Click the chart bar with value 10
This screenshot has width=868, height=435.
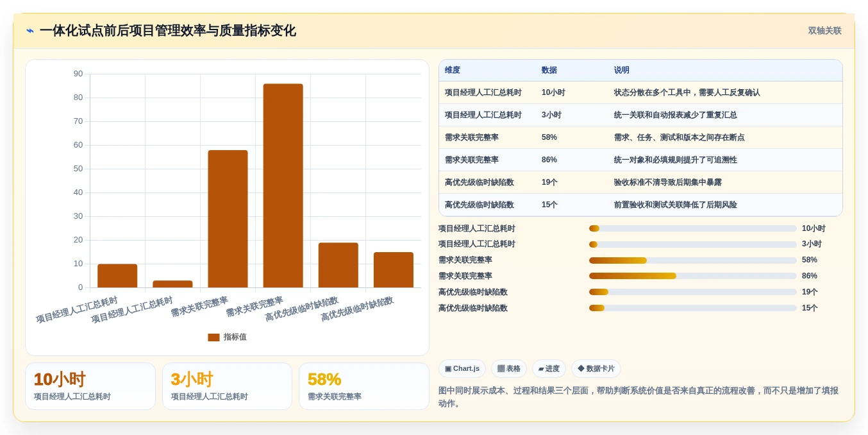117,276
